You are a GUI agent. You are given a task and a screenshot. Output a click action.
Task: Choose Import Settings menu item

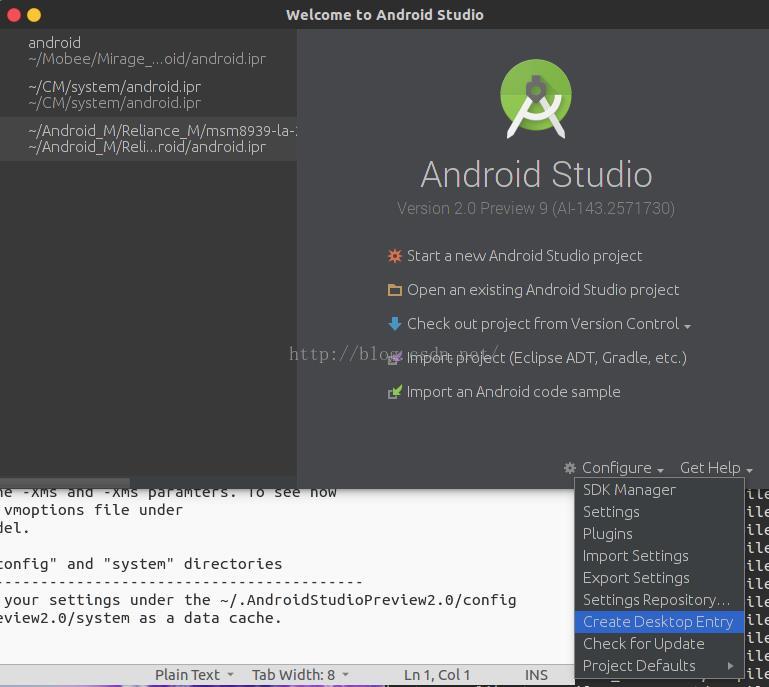click(x=659, y=556)
